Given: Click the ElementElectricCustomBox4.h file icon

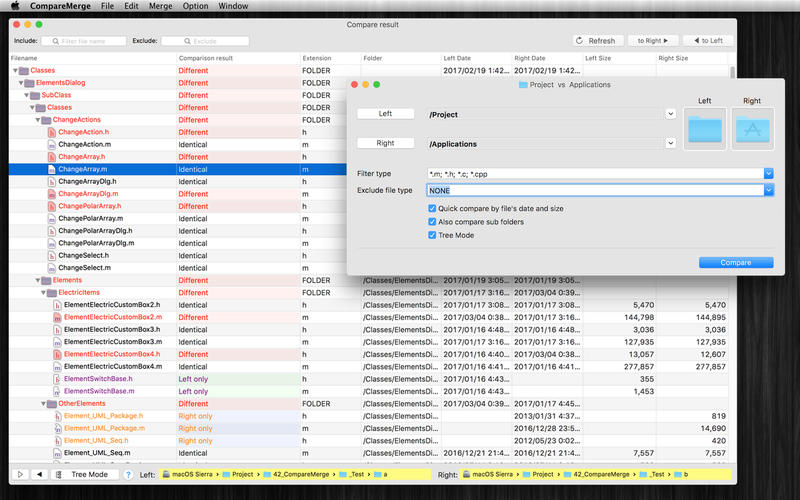Looking at the screenshot, I should [x=57, y=354].
